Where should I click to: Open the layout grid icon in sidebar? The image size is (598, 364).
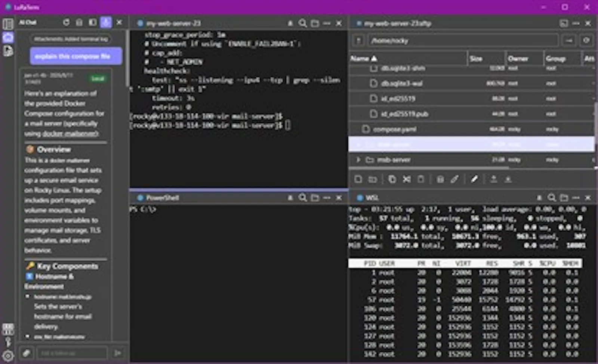[8, 329]
